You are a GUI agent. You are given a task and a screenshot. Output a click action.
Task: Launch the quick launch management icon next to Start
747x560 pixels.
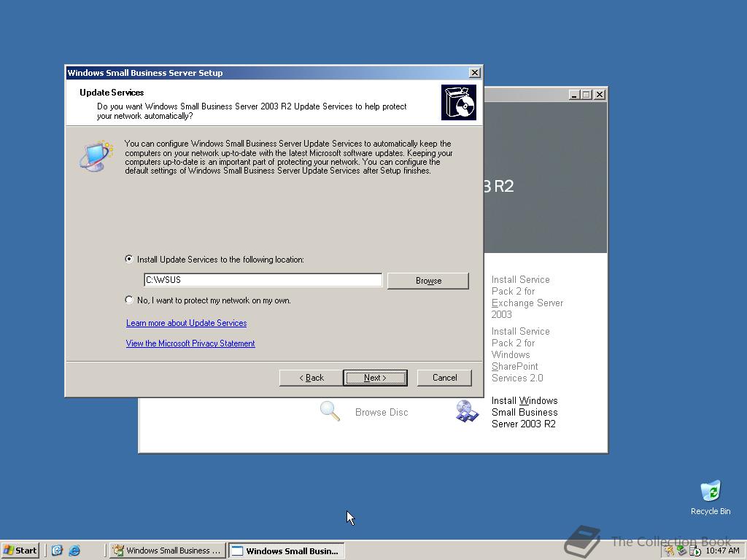(x=57, y=551)
